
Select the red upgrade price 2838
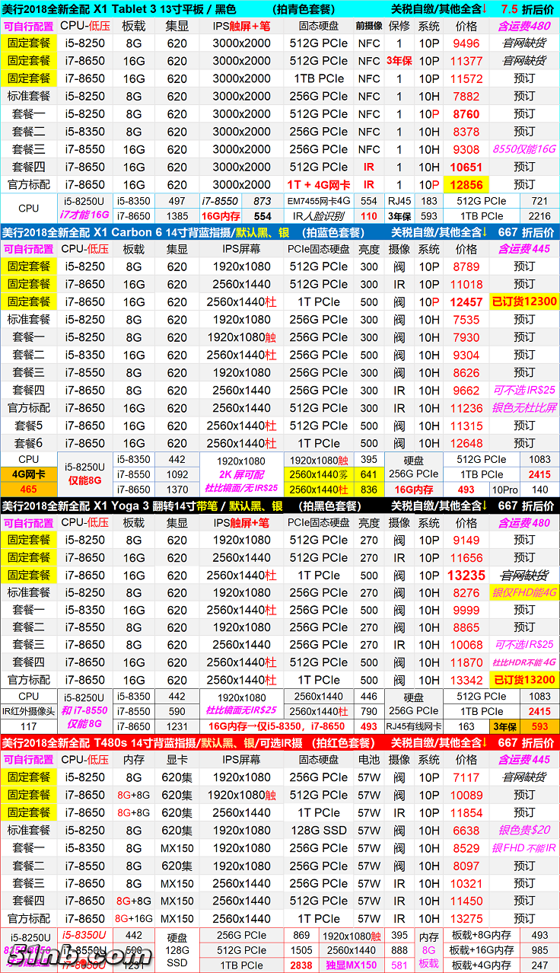pyautogui.click(x=301, y=965)
